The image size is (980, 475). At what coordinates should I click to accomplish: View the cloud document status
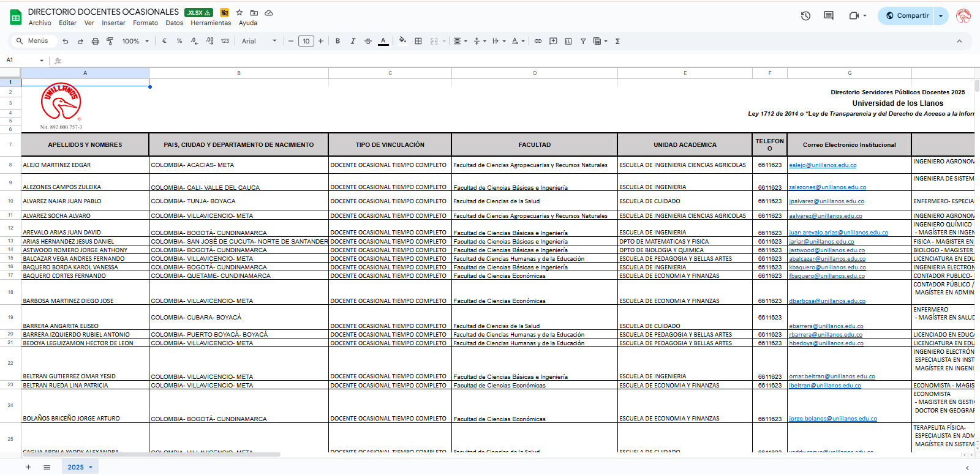pos(269,12)
